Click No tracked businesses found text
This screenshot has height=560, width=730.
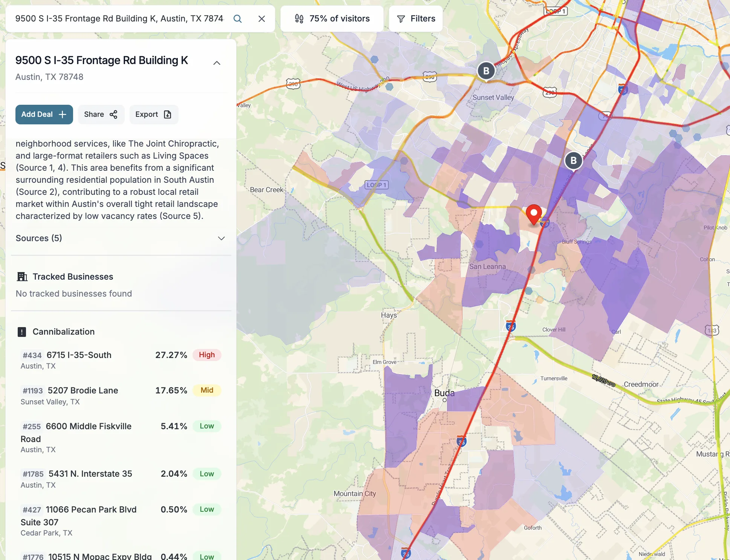click(74, 294)
